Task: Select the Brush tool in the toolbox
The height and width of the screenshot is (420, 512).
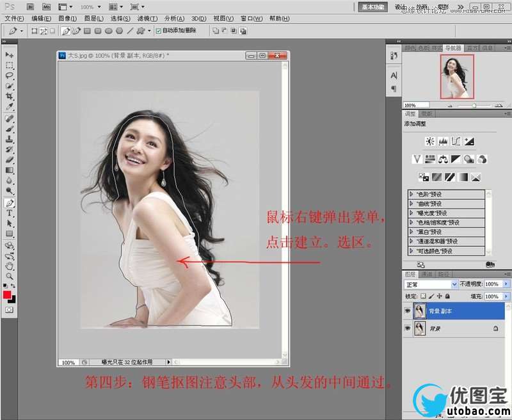Action: click(x=10, y=129)
